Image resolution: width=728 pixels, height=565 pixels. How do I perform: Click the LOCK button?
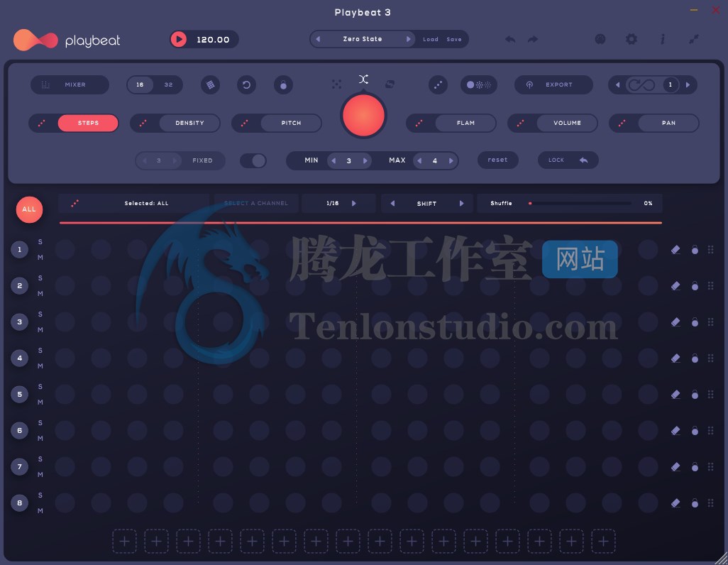[x=568, y=160]
